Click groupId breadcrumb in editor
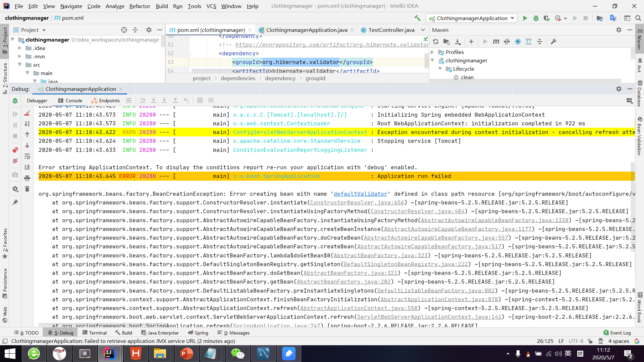644x362 pixels. click(x=315, y=78)
